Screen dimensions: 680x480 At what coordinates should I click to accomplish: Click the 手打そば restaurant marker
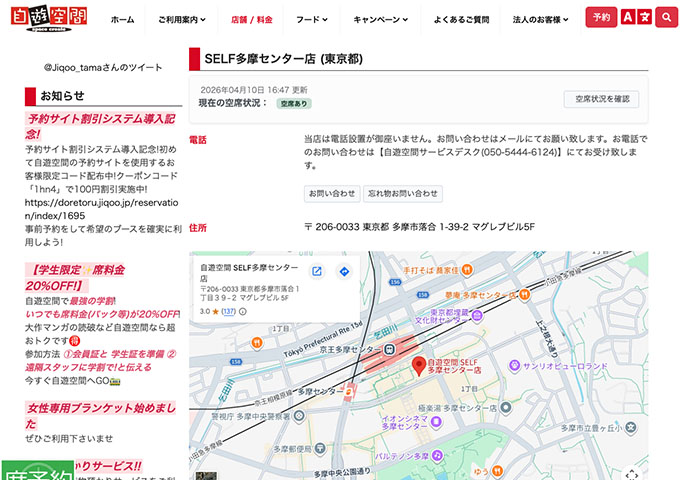pyautogui.click(x=467, y=270)
